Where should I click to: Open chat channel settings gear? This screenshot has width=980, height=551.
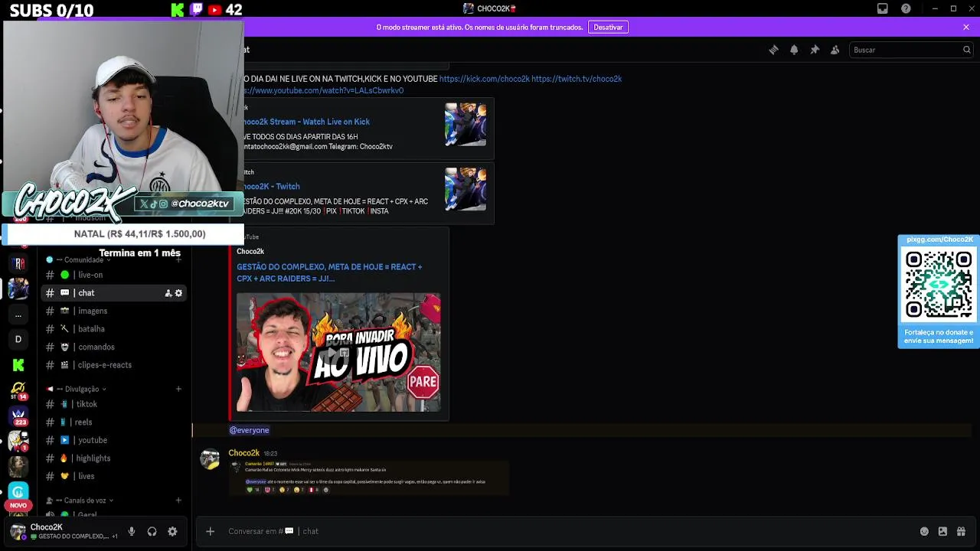(x=178, y=293)
